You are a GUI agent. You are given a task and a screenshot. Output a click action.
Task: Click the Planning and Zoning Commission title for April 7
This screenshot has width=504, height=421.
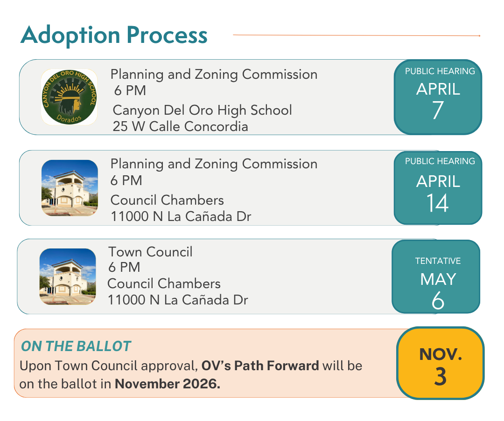click(x=214, y=74)
